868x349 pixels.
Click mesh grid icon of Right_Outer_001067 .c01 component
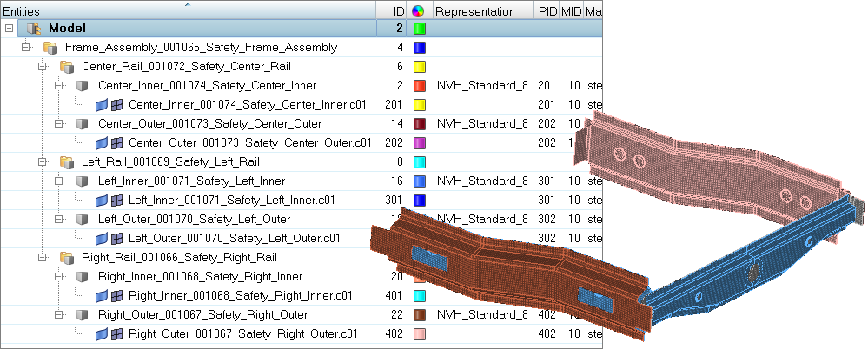pos(116,334)
